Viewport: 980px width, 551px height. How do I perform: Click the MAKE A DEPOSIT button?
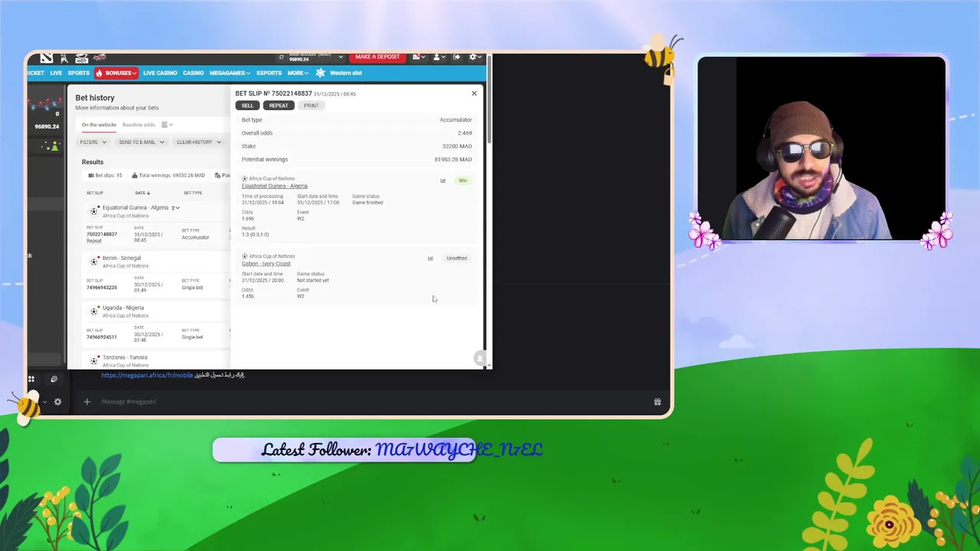(377, 57)
